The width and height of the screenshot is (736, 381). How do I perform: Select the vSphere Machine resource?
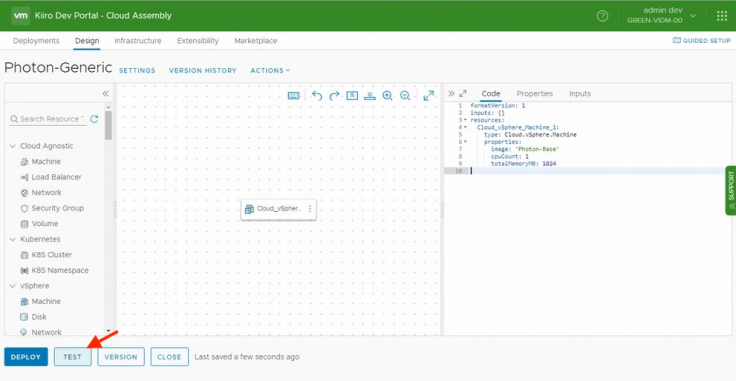click(46, 301)
